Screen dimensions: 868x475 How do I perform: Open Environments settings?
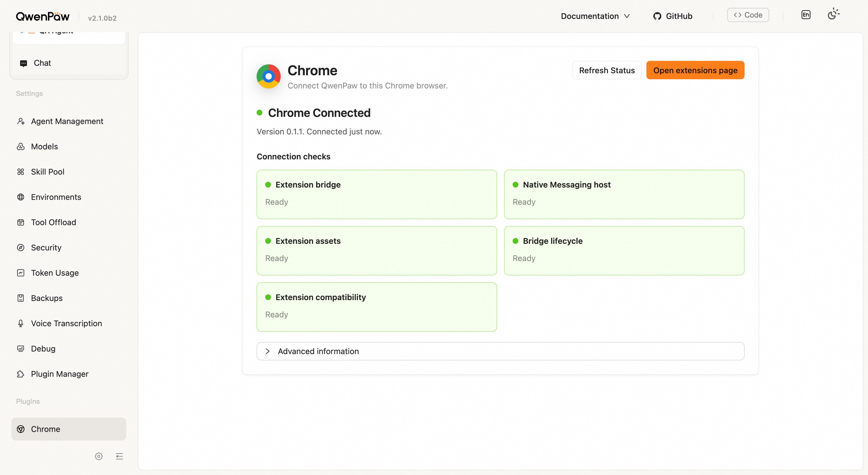69,197
